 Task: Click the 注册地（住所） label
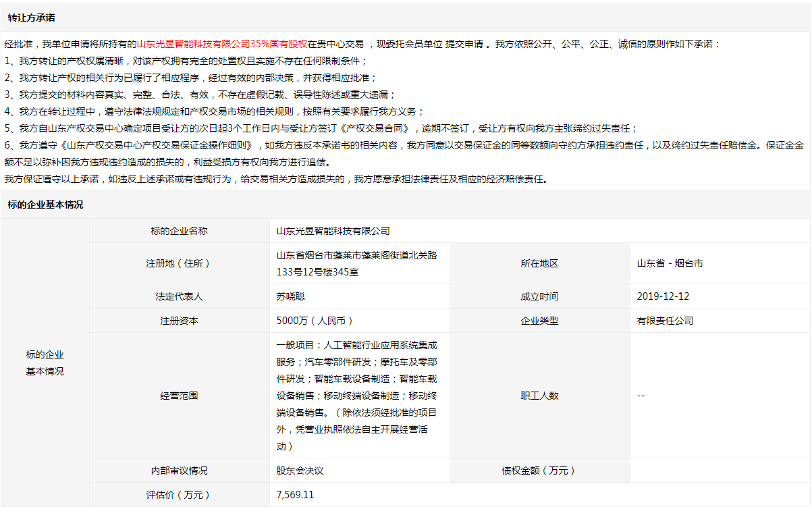[179, 263]
